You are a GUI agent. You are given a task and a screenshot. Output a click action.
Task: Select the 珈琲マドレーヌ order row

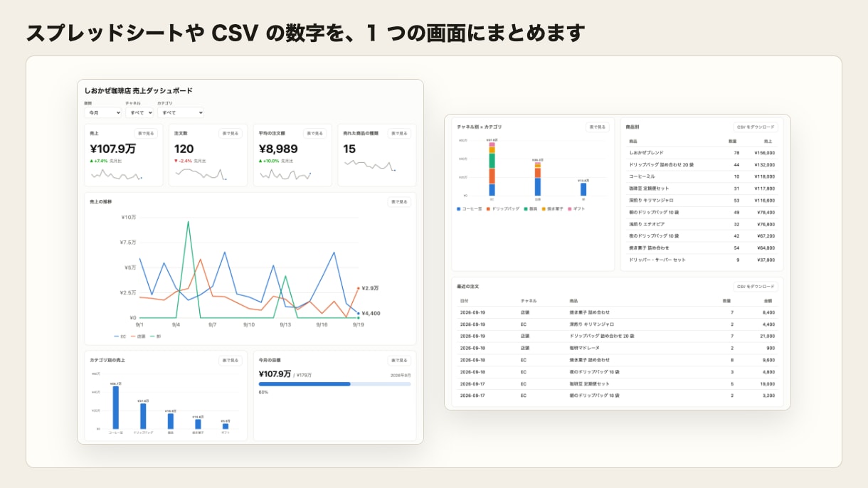(x=618, y=348)
